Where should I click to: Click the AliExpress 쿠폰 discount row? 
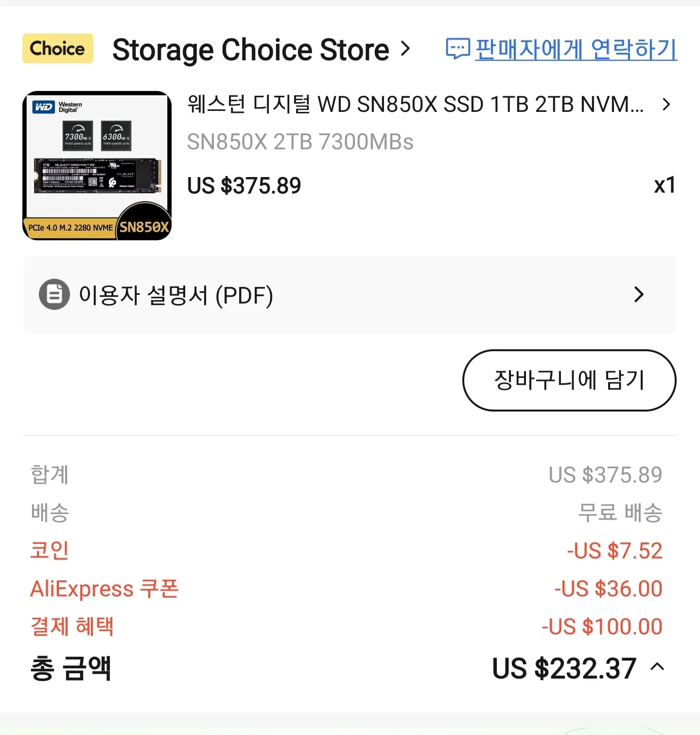coord(346,589)
